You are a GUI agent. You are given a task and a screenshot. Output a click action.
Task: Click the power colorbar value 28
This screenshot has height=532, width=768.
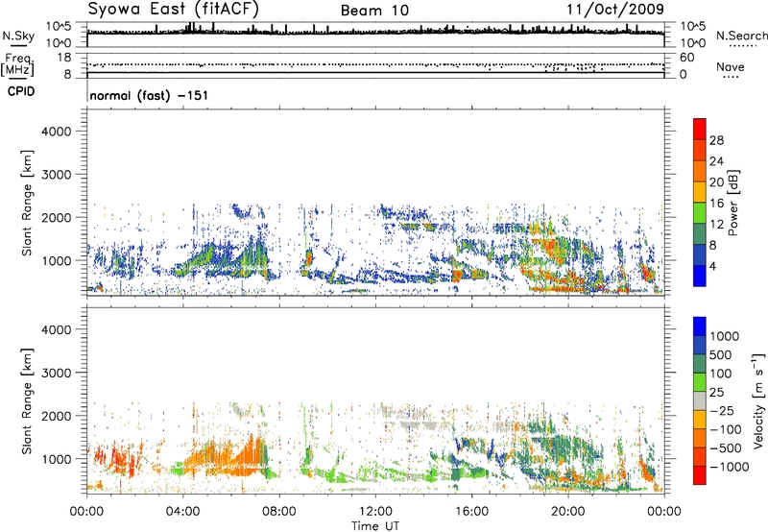pos(716,140)
